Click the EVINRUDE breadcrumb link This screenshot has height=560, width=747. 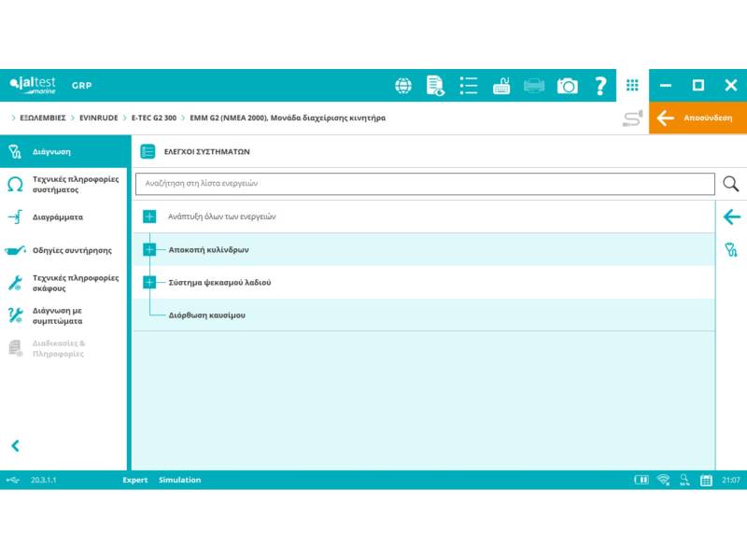pos(98,119)
